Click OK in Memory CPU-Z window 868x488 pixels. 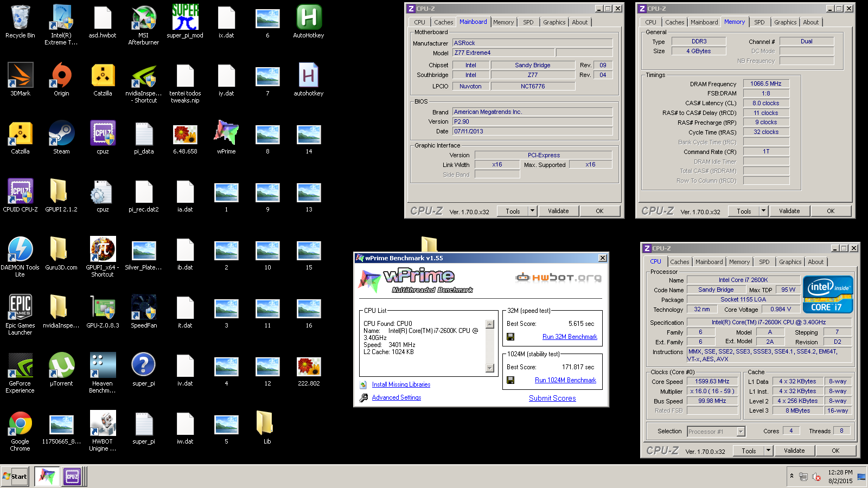point(831,211)
